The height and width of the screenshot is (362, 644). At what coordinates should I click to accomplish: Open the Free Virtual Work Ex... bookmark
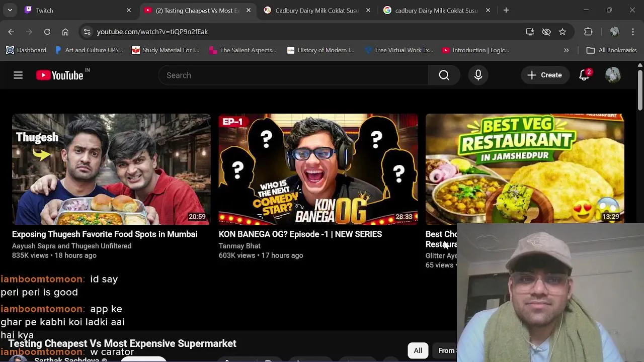[399, 50]
